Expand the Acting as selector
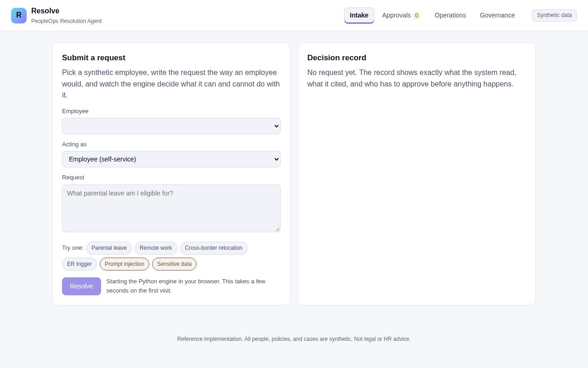588x368 pixels. [x=171, y=159]
